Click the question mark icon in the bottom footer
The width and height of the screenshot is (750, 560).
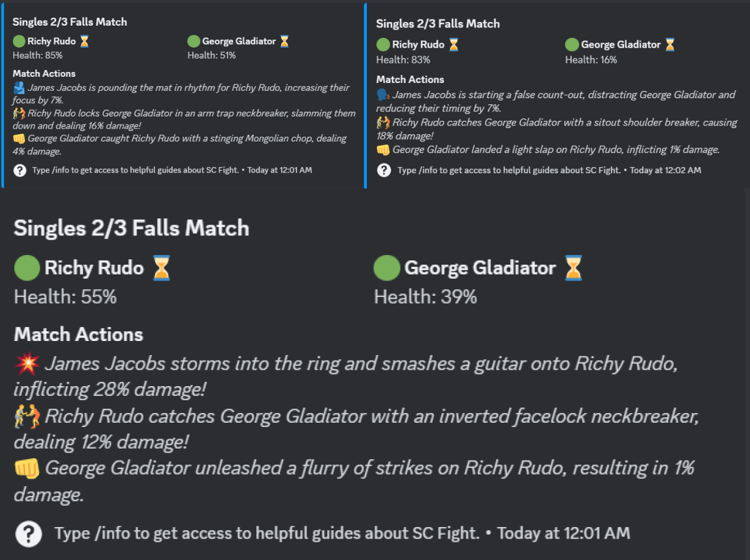pos(28,534)
